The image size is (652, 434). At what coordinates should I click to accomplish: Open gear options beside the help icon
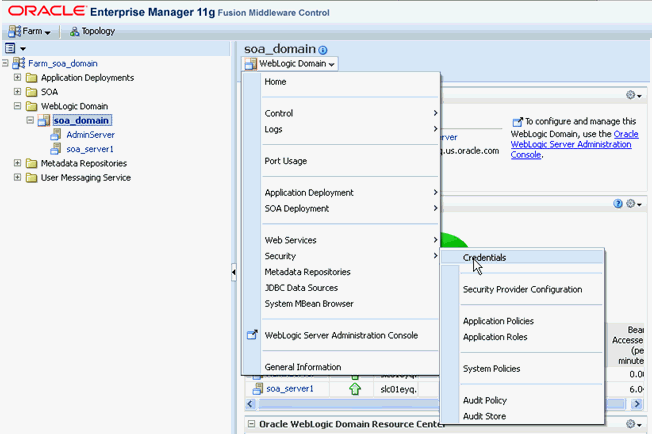point(634,204)
